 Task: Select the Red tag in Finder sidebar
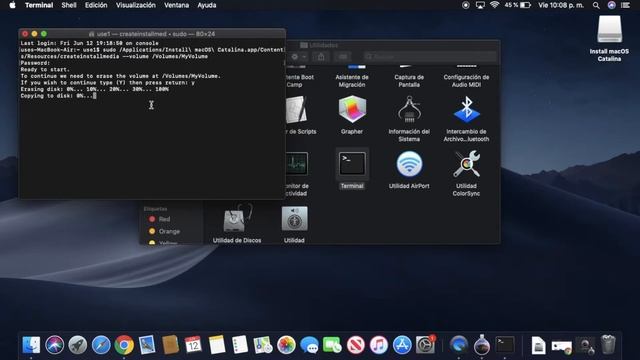160,219
